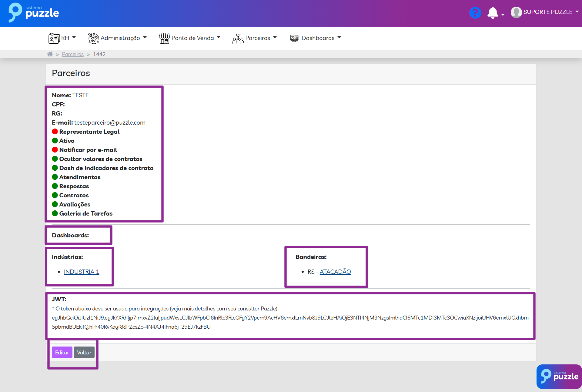Click the Dashboards monitor icon
This screenshot has height=392, width=582.
point(294,38)
